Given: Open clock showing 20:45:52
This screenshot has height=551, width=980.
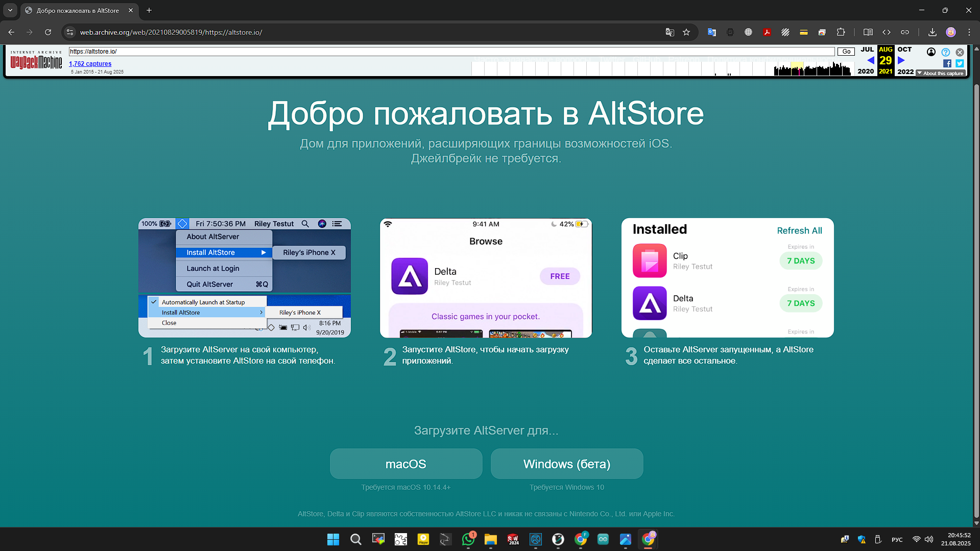Looking at the screenshot, I should pos(955,539).
